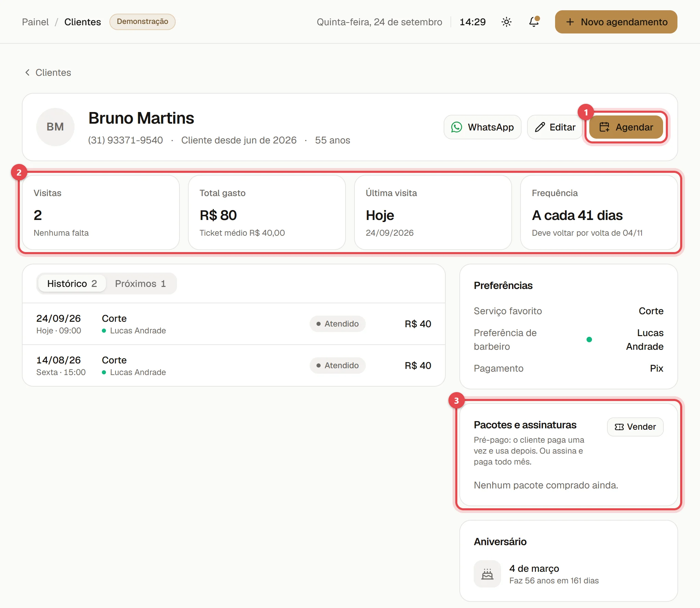Toggle the light/dark theme sun icon
The image size is (700, 608).
click(506, 22)
